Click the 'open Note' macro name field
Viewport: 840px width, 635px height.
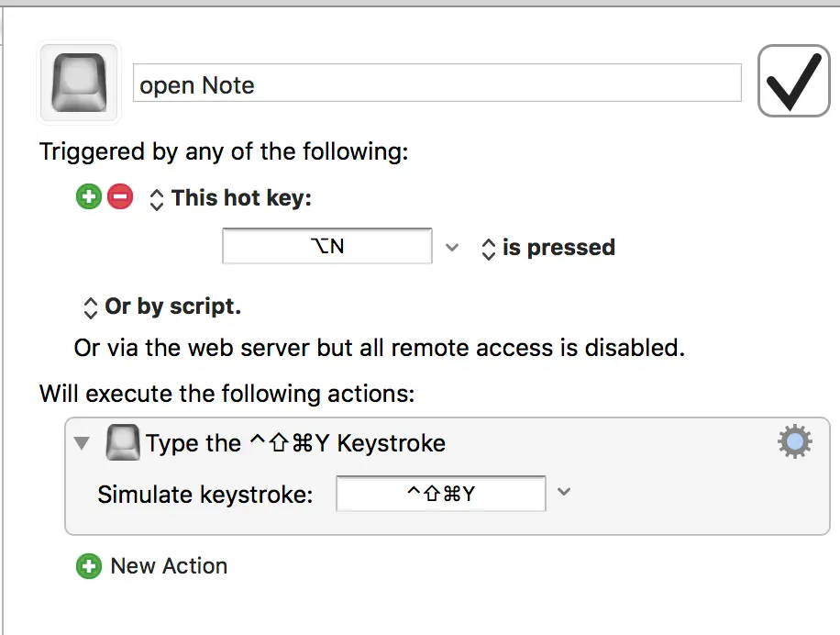pyautogui.click(x=437, y=84)
